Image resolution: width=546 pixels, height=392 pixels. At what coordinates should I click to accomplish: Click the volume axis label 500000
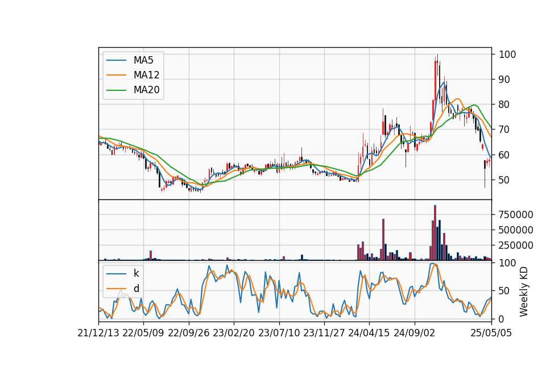516,230
